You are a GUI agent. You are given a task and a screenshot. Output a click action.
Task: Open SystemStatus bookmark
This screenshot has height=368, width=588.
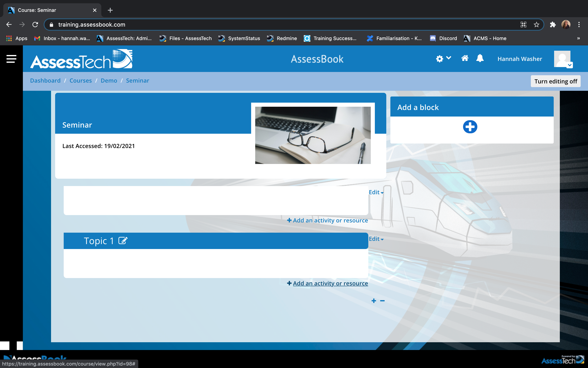[239, 38]
